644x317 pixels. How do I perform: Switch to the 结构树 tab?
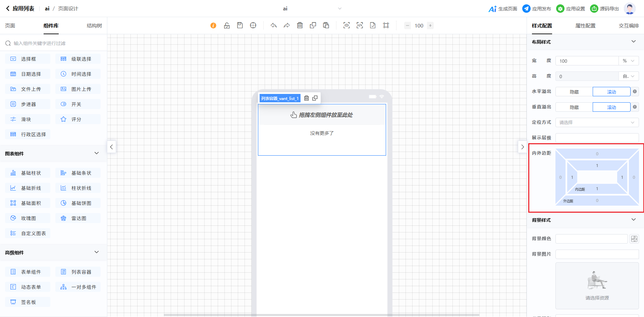(94, 26)
